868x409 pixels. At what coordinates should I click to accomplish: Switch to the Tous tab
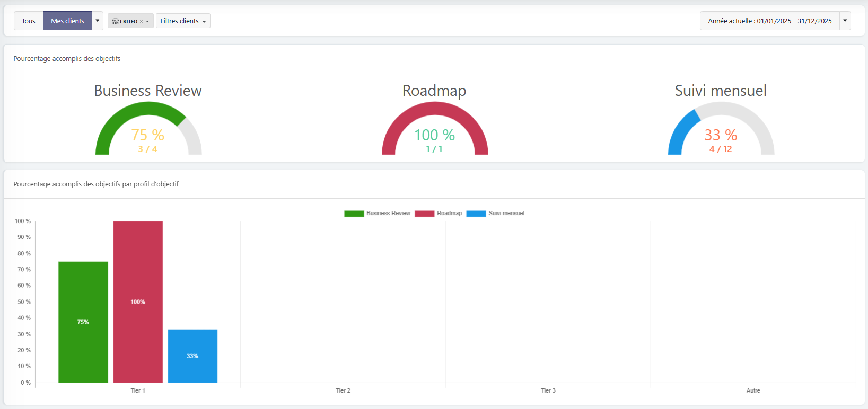29,21
